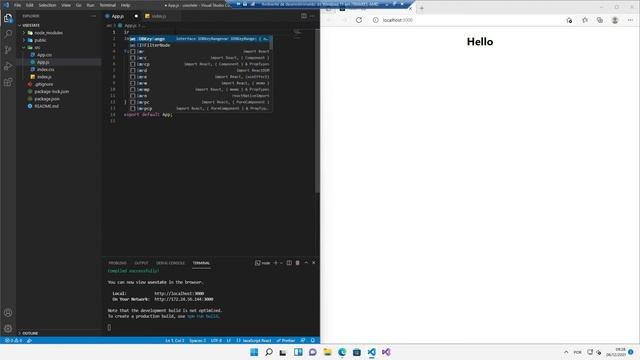The height and width of the screenshot is (360, 640).
Task: Open the Extensions view
Action: [x=8, y=82]
